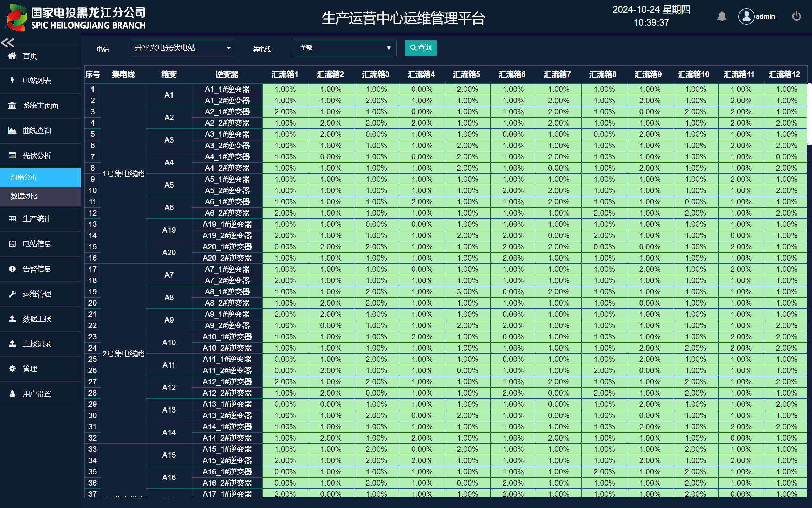Click the lightning icon for 电站列表
812x508 pixels.
click(12, 81)
